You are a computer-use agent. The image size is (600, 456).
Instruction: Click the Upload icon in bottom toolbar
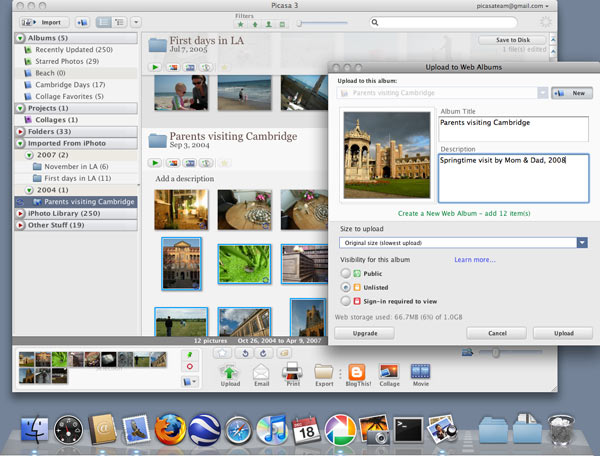[230, 374]
